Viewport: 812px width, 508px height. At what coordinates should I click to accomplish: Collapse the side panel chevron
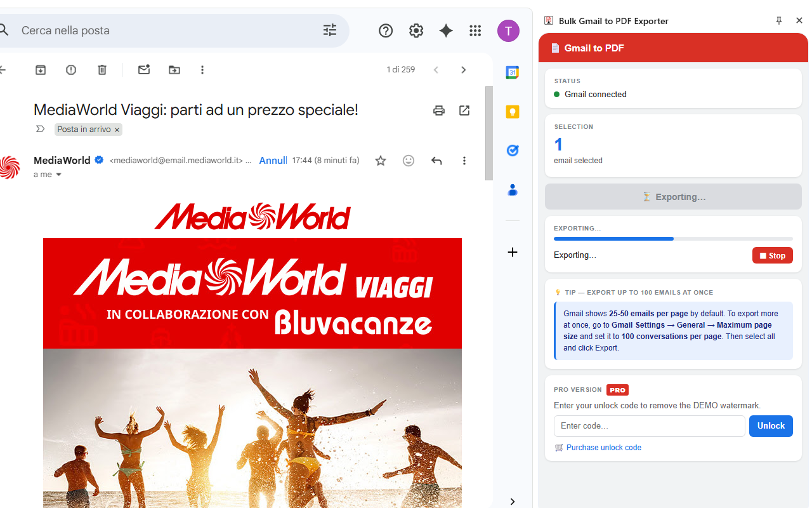click(x=513, y=502)
